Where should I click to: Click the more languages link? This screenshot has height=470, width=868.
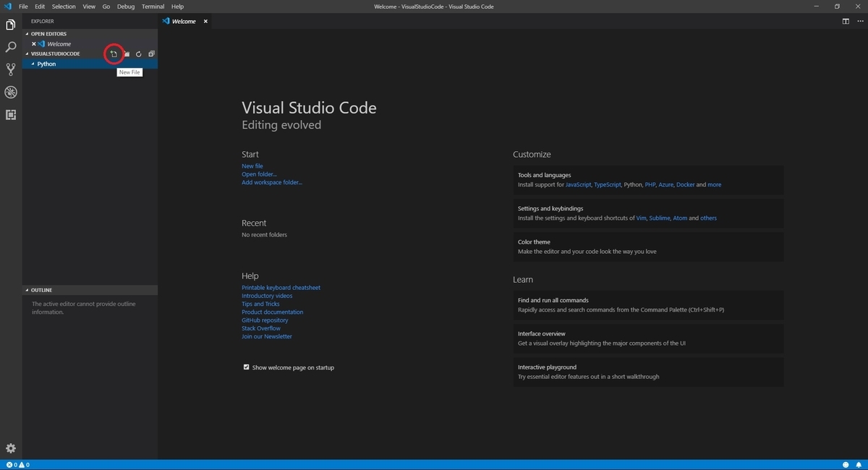click(715, 185)
